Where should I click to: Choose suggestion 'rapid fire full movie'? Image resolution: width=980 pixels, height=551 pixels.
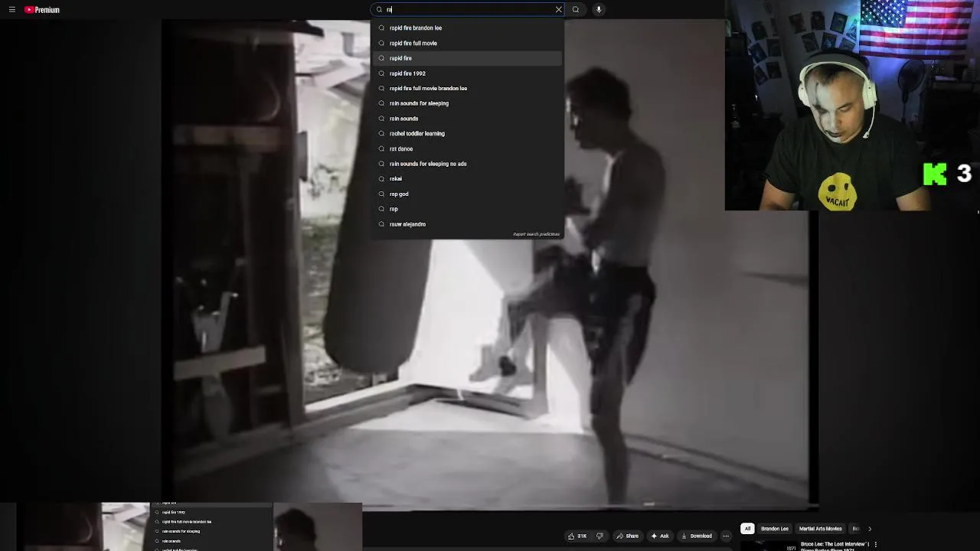[x=467, y=43]
